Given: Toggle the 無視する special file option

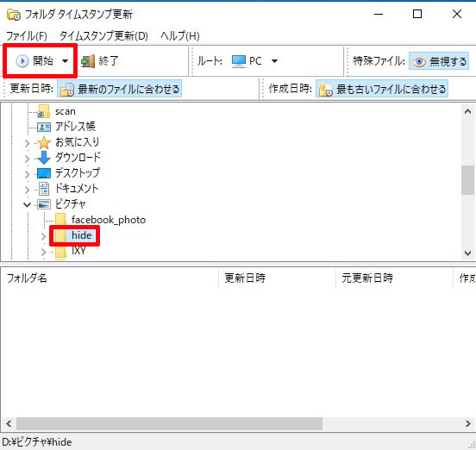Looking at the screenshot, I should (x=439, y=61).
